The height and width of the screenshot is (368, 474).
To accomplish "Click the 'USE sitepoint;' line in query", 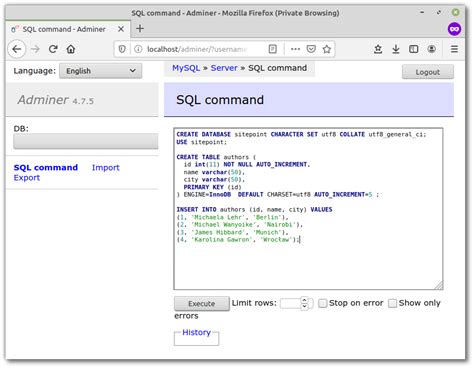I will point(201,142).
